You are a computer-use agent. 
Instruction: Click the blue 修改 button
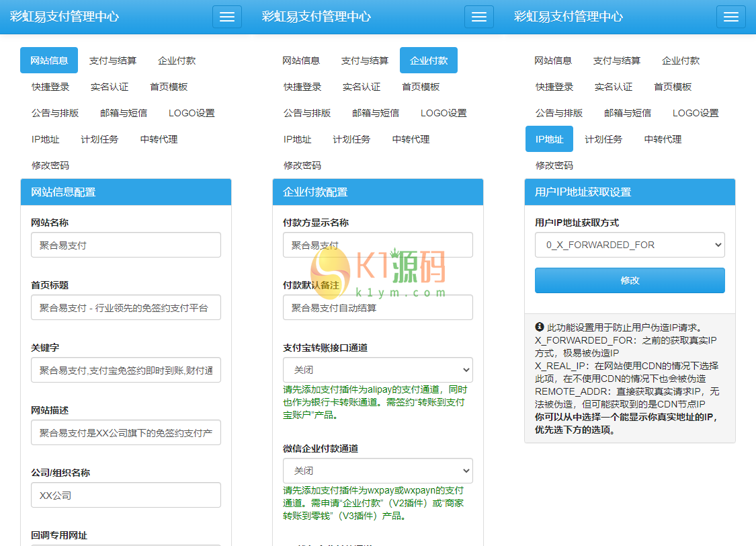[x=630, y=280]
